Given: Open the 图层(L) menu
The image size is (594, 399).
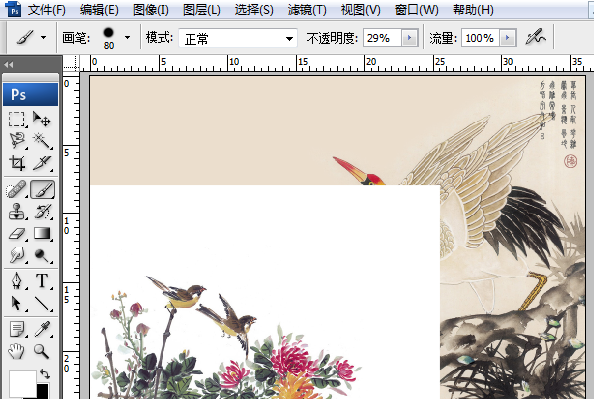Looking at the screenshot, I should click(202, 9).
